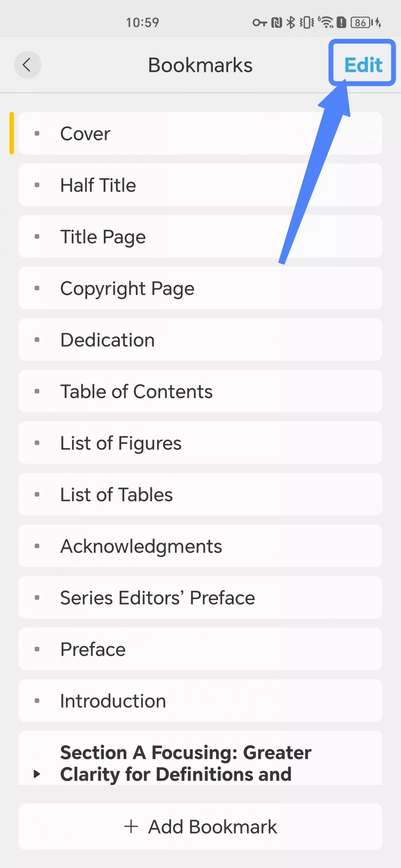This screenshot has height=868, width=401.
Task: Click the back arrow to leave Bookmarks
Action: point(28,65)
